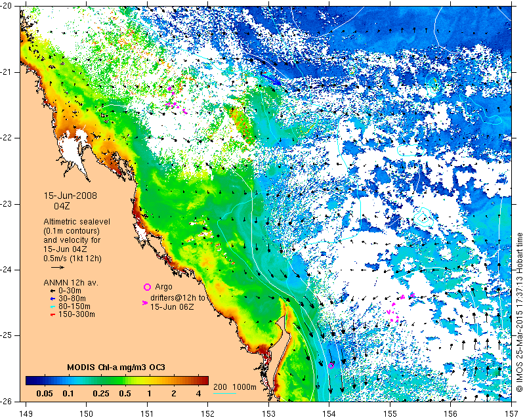Click the black 0-30m arrow legend icon

52,291
